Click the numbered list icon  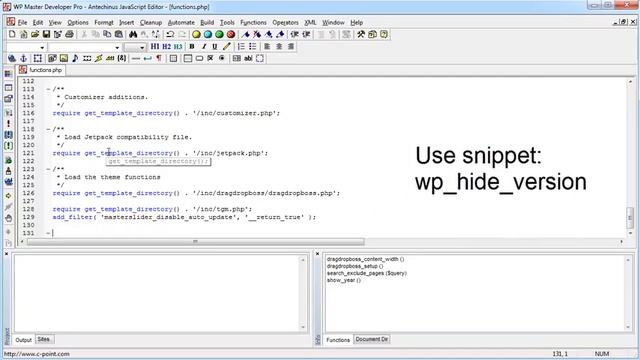tap(241, 47)
